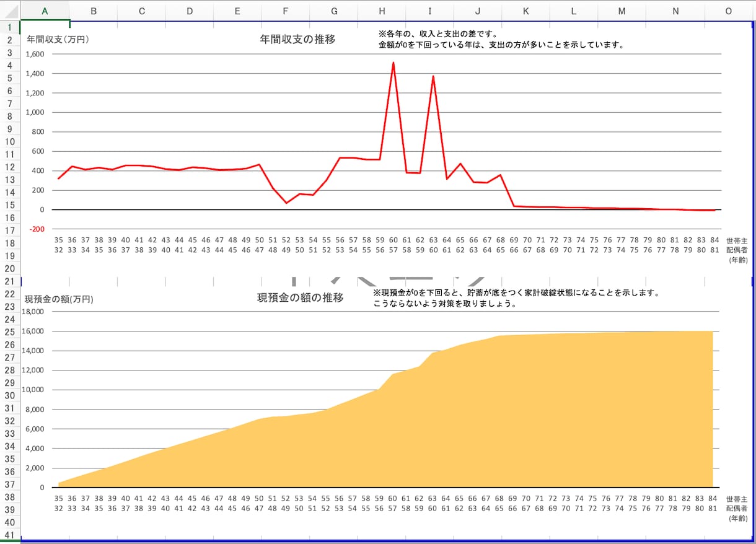
Task: Click the 1,600 value on upper chart axis
Action: (x=36, y=55)
